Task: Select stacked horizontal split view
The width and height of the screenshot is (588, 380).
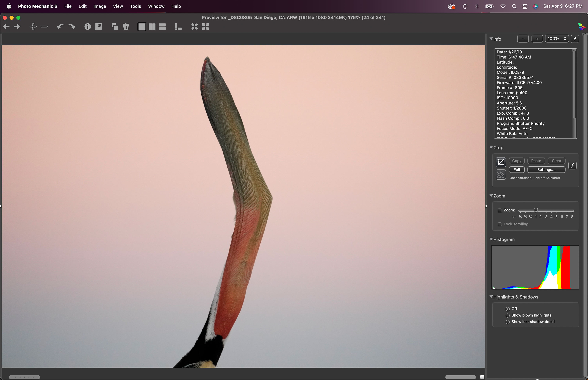Action: [162, 27]
